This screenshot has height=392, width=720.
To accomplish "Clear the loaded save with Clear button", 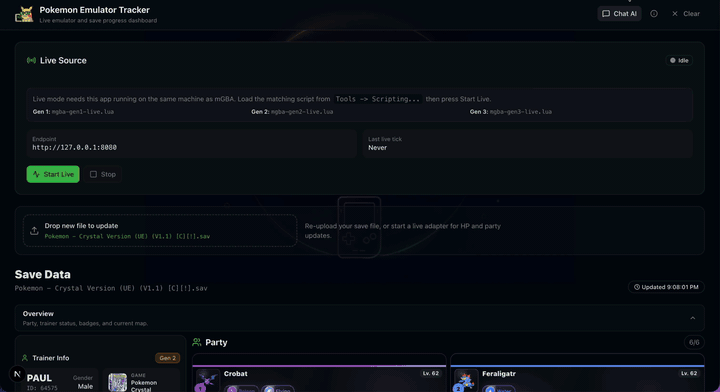I will 686,14.
